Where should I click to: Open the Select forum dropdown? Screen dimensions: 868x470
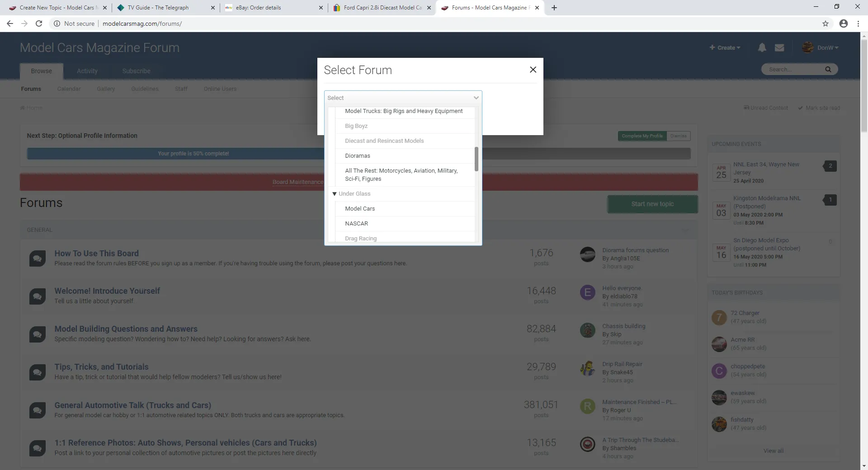point(403,98)
